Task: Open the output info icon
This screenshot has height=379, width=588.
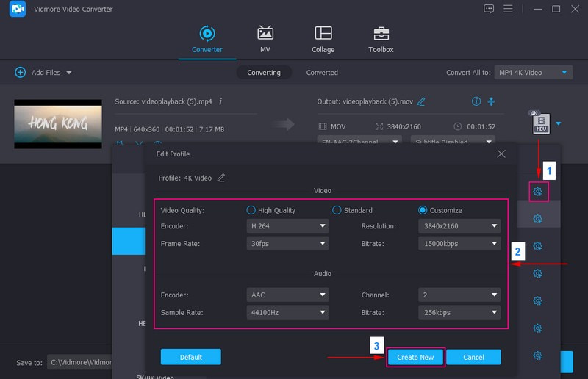Action: [x=476, y=101]
